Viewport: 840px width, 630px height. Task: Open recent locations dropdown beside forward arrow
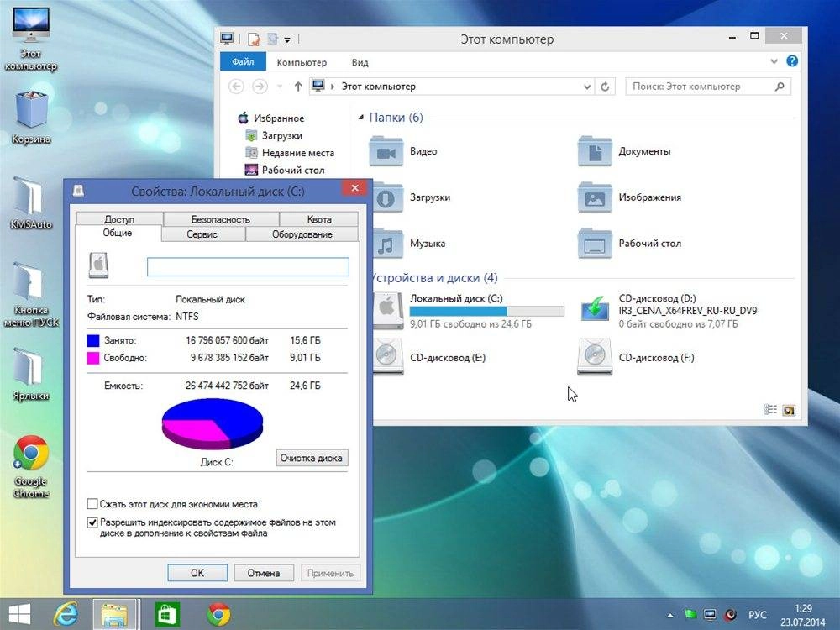point(279,87)
